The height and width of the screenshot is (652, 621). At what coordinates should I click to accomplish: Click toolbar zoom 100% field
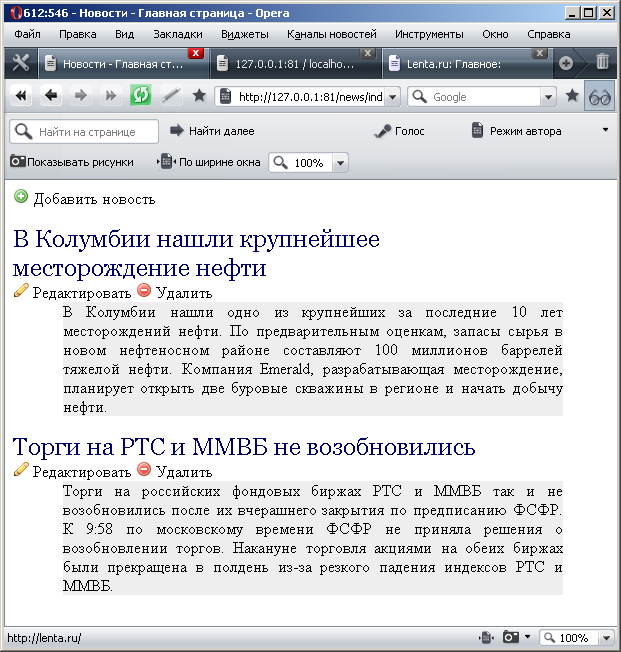[x=308, y=163]
